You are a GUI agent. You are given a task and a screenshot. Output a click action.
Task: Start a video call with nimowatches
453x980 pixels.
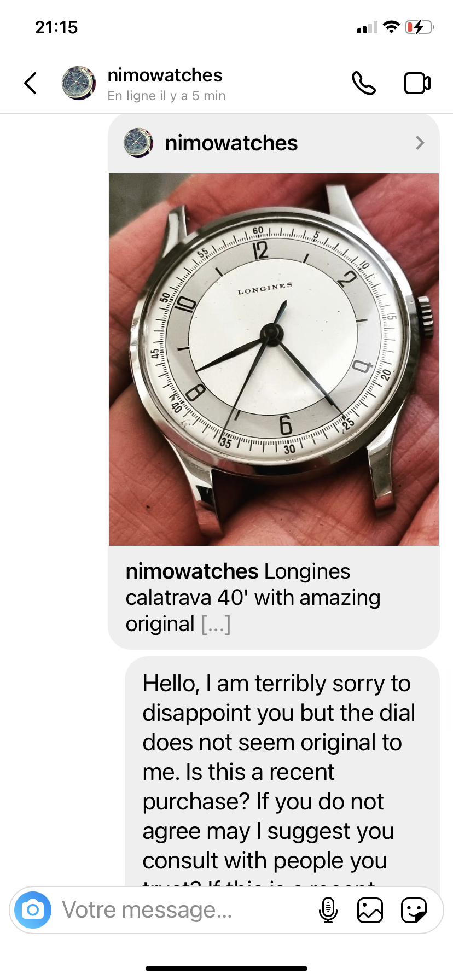(417, 83)
